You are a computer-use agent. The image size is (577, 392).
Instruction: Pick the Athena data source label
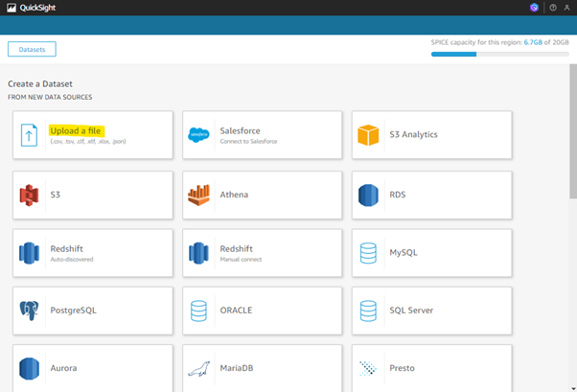(234, 195)
